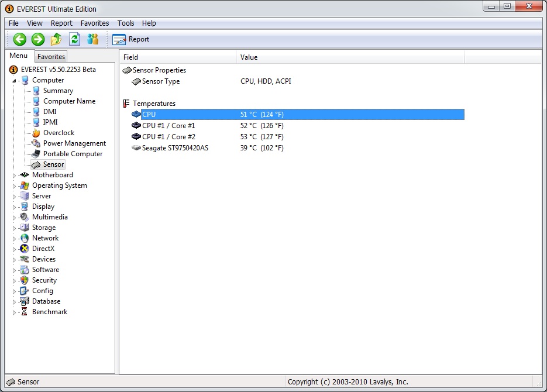Switch to the Favorites tab

coord(51,57)
